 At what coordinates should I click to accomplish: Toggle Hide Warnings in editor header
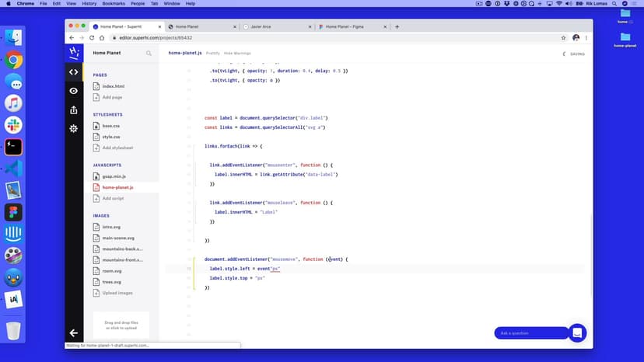[237, 54]
